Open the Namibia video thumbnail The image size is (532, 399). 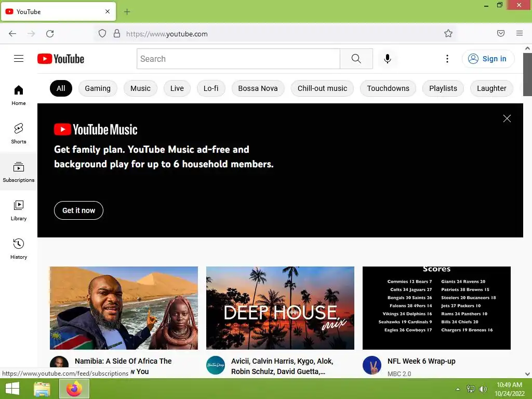pyautogui.click(x=124, y=308)
